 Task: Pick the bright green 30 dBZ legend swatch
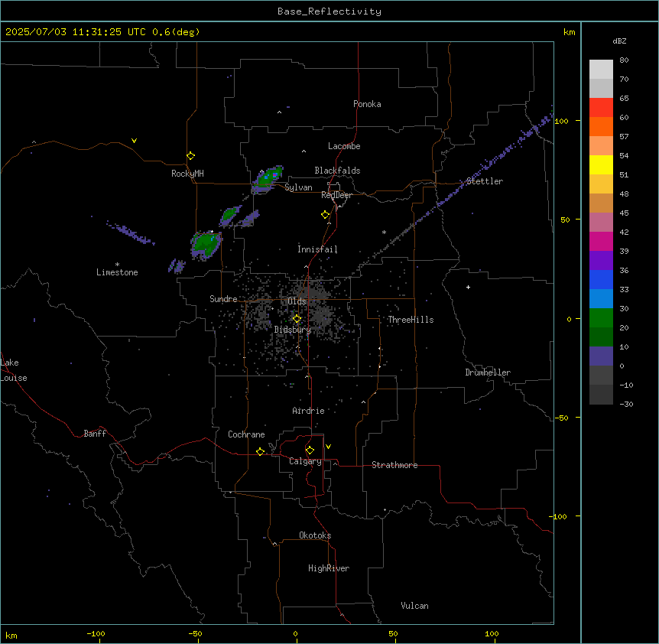[601, 318]
